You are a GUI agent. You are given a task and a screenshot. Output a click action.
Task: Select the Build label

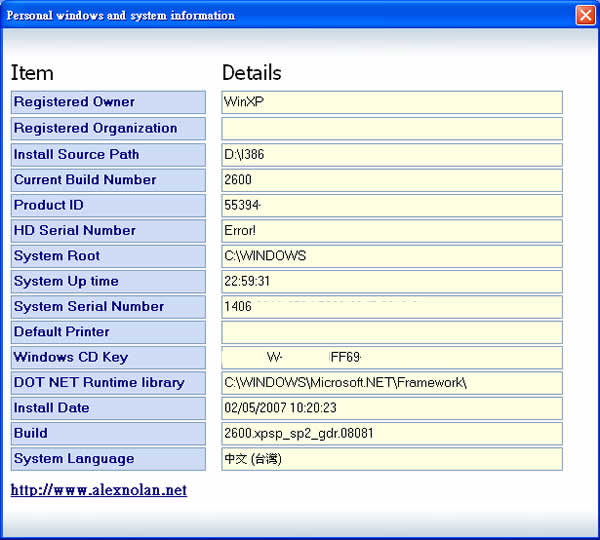click(x=108, y=434)
